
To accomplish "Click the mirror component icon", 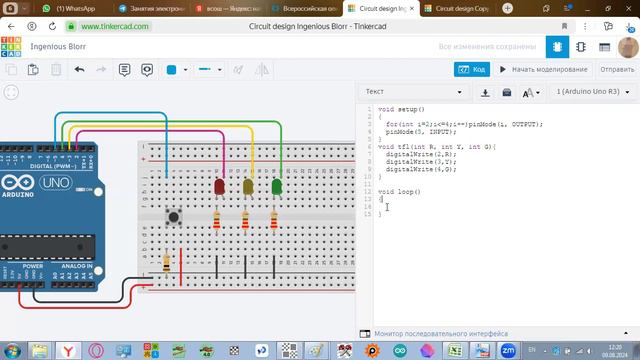I will (262, 70).
